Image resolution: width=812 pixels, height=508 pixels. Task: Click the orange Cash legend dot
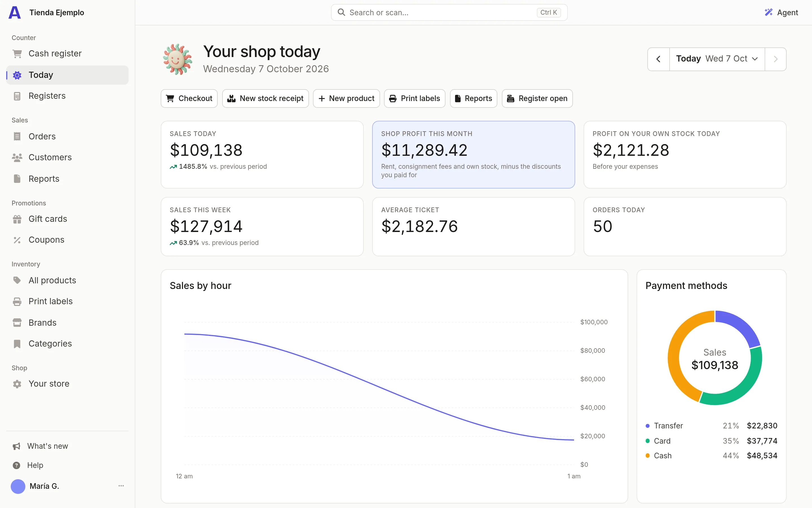[x=648, y=456]
